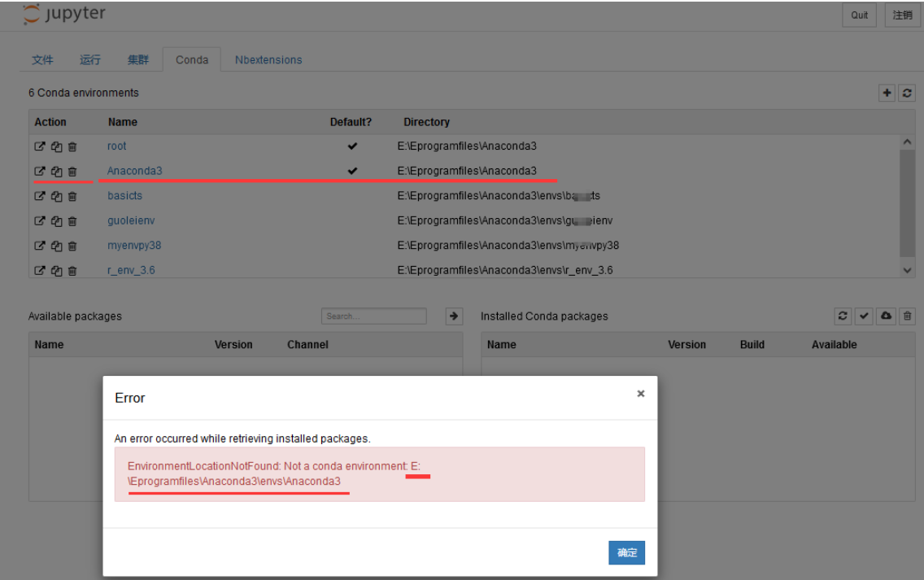Viewport: 924px width, 580px height.
Task: Select the basicts environment link
Action: click(124, 195)
